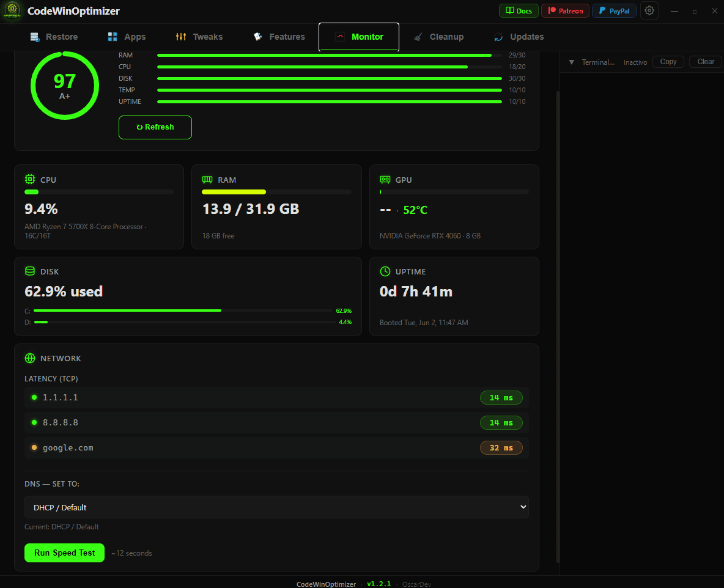Click the green status dot for 8.8.8.8
Screen dimensions: 724x588
point(34,422)
